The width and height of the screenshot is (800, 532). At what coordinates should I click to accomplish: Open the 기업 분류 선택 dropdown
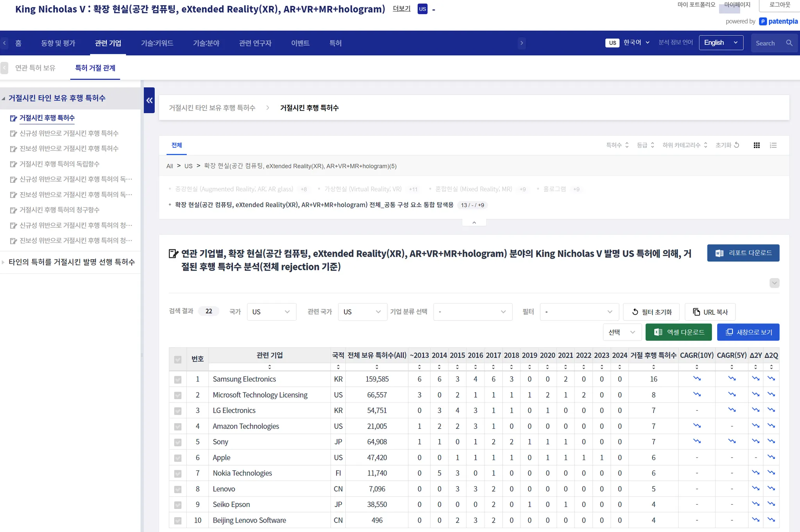472,312
